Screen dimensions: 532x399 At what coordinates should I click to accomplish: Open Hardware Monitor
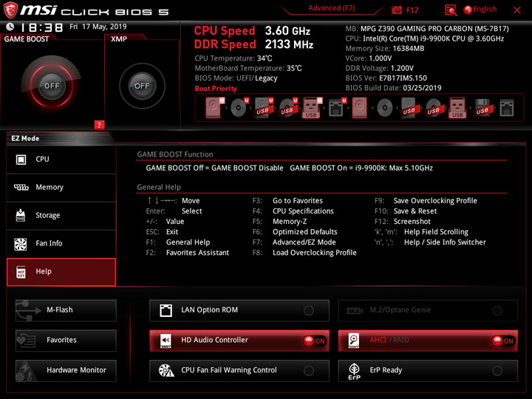click(x=66, y=370)
